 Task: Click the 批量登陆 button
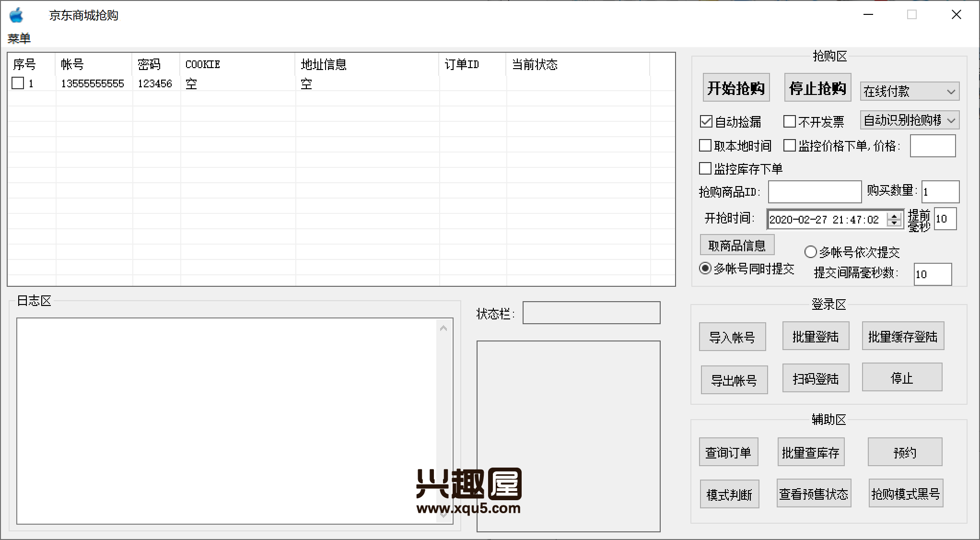[x=816, y=336]
